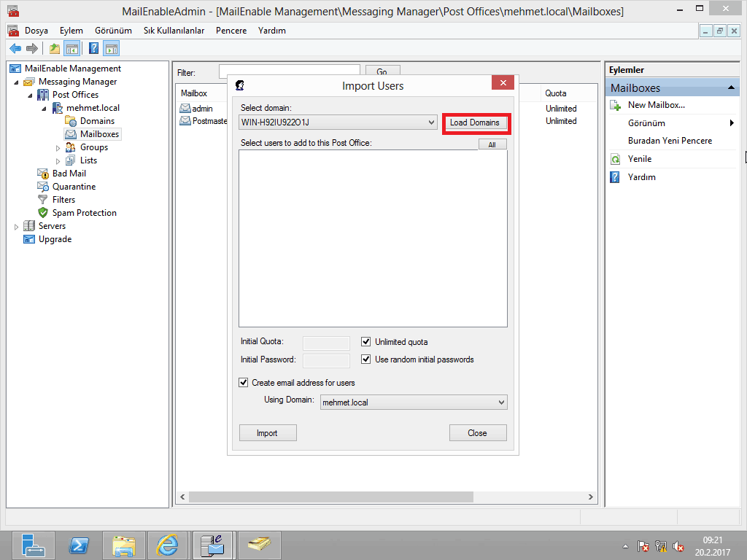This screenshot has height=560, width=747.
Task: Click the Go button next to Filter
Action: [382, 71]
